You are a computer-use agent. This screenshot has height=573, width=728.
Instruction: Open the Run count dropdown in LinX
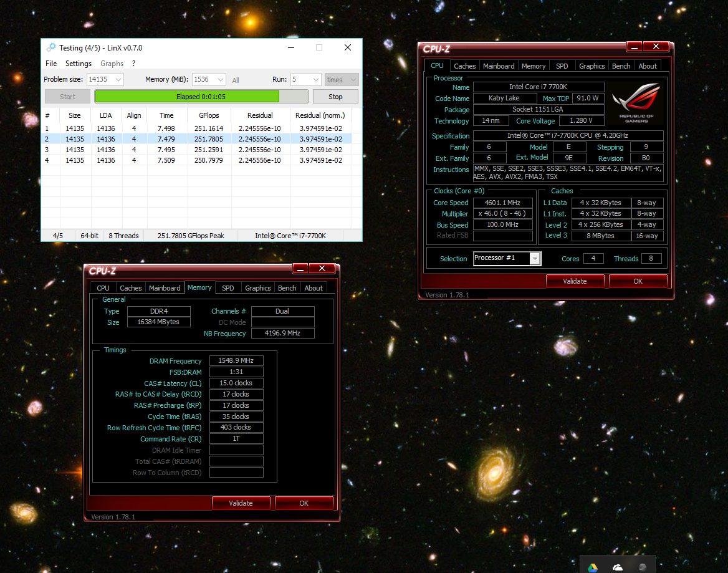click(316, 79)
